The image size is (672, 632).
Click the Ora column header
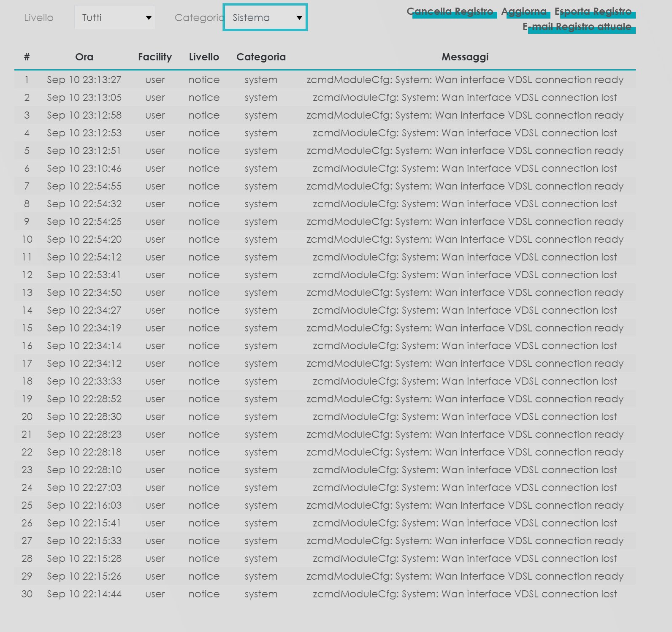(84, 57)
